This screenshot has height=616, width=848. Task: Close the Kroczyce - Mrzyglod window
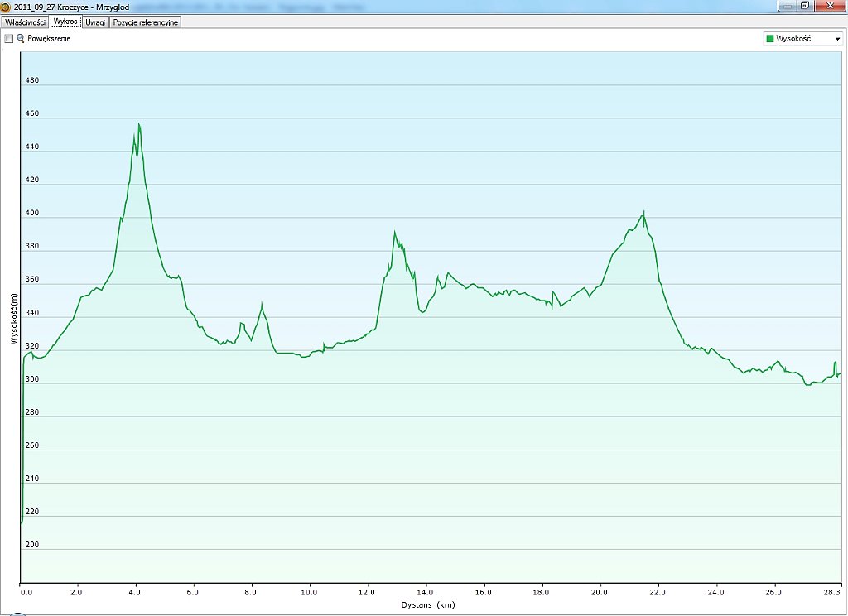(828, 6)
